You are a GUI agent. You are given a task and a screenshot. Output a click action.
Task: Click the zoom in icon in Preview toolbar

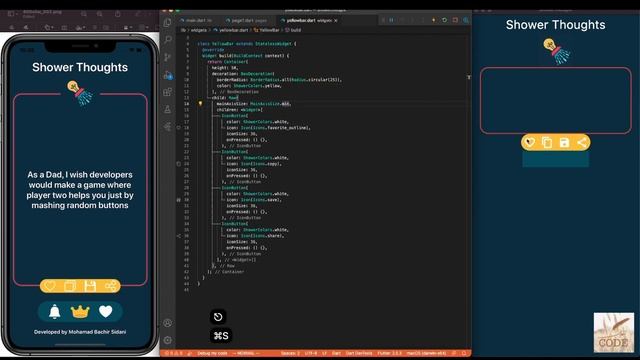(x=100, y=13)
